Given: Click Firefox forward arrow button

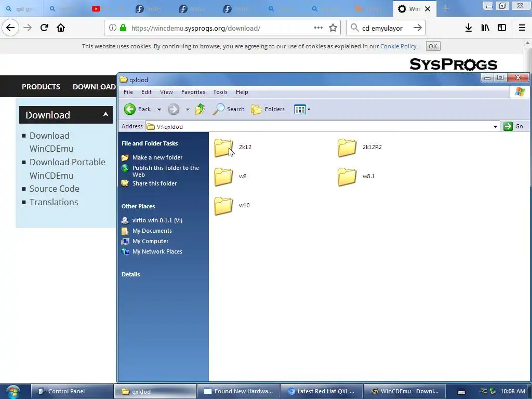Looking at the screenshot, I should point(28,28).
